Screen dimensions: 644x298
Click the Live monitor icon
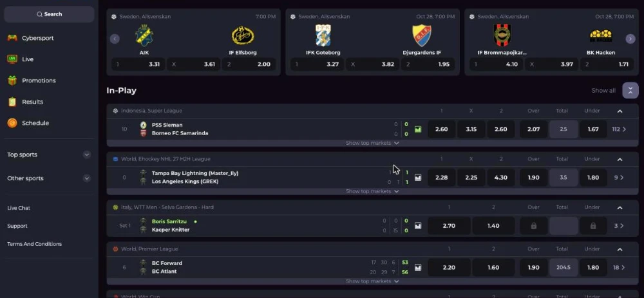pyautogui.click(x=12, y=59)
